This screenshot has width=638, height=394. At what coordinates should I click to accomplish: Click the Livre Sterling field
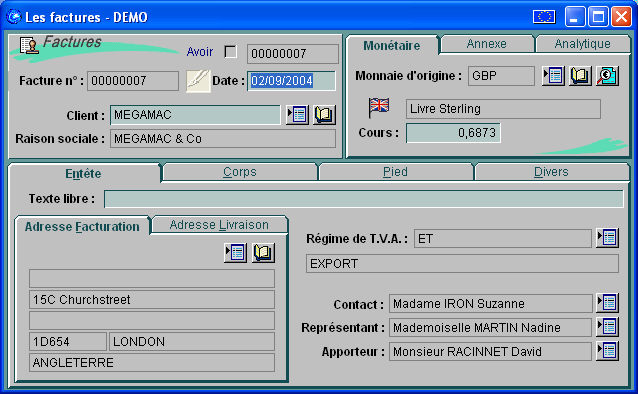tap(503, 109)
